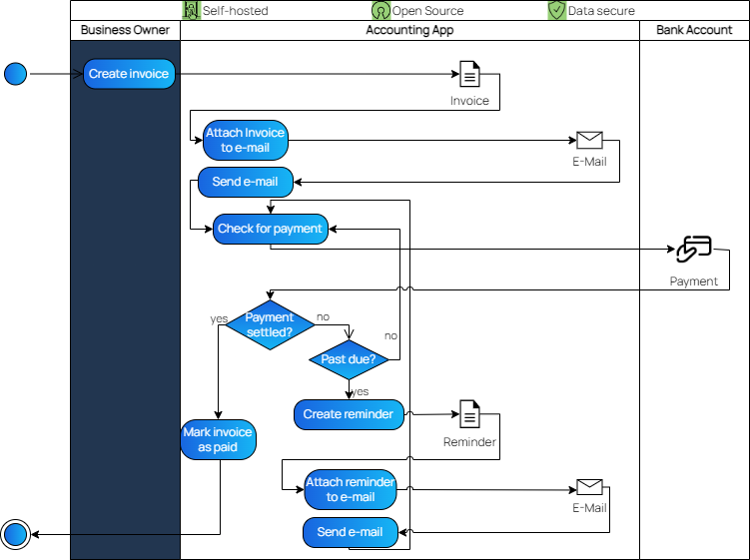Viewport: 750px width, 560px height.
Task: Click the Business Owner lane header
Action: pyautogui.click(x=125, y=30)
